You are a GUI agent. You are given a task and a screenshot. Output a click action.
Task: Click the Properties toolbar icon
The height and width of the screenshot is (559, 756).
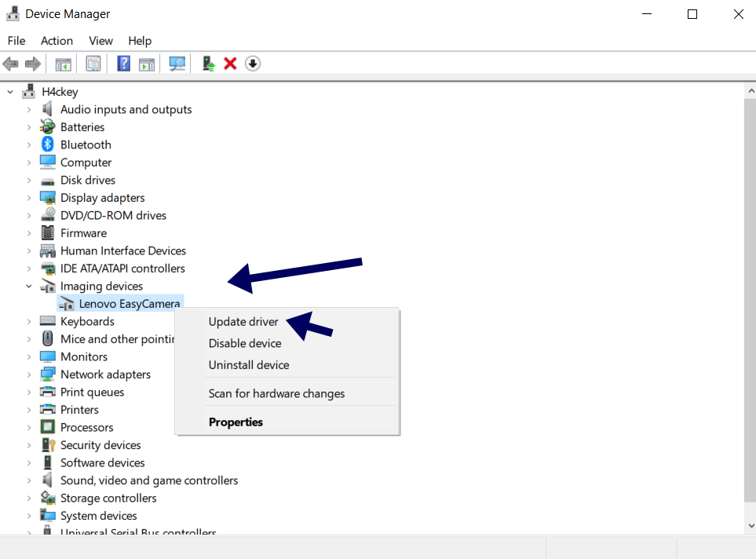(93, 64)
